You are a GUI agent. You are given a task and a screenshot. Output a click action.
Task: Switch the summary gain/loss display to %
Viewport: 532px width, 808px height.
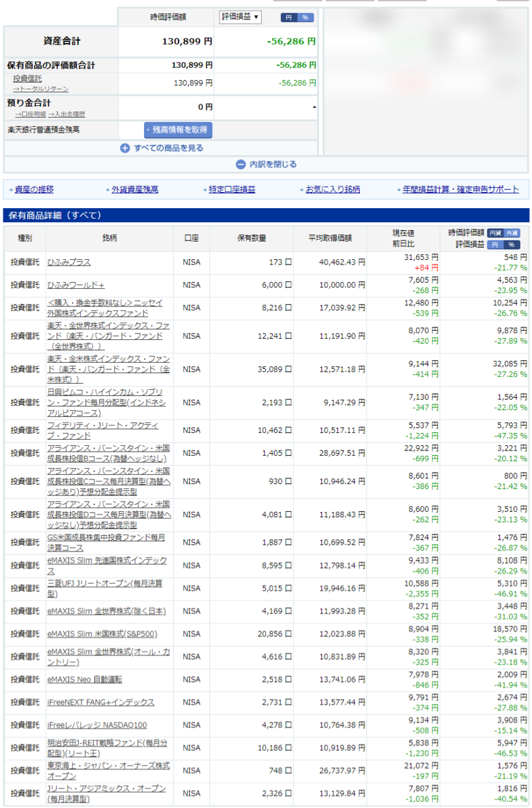coord(305,18)
